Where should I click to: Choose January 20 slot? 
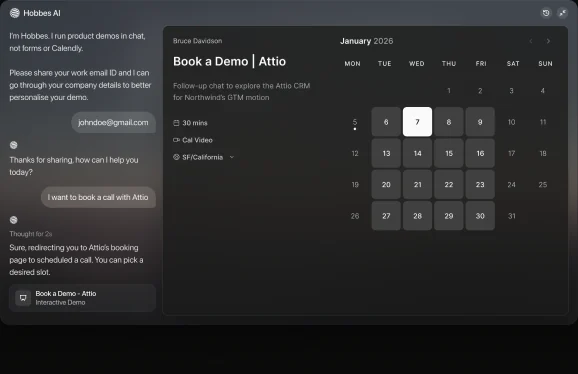pyautogui.click(x=386, y=185)
